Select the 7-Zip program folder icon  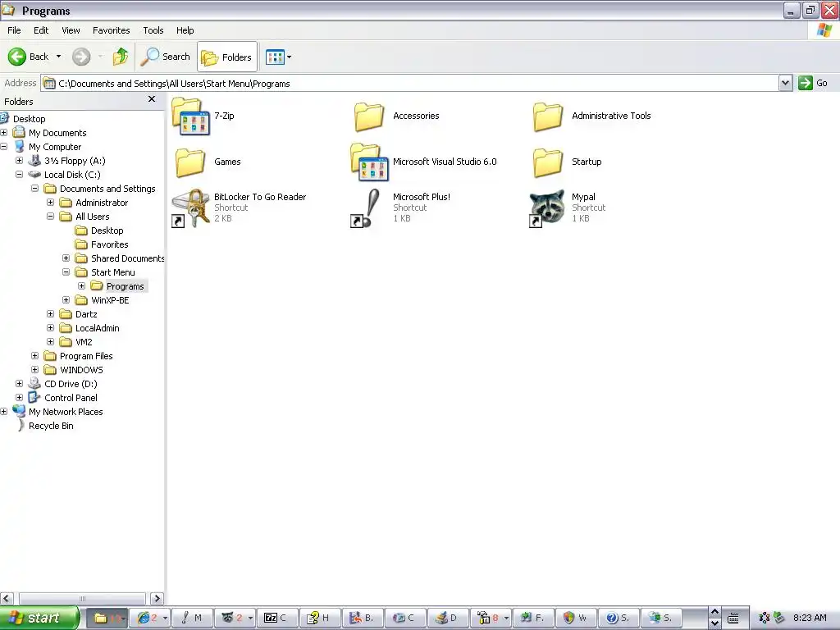coord(190,116)
